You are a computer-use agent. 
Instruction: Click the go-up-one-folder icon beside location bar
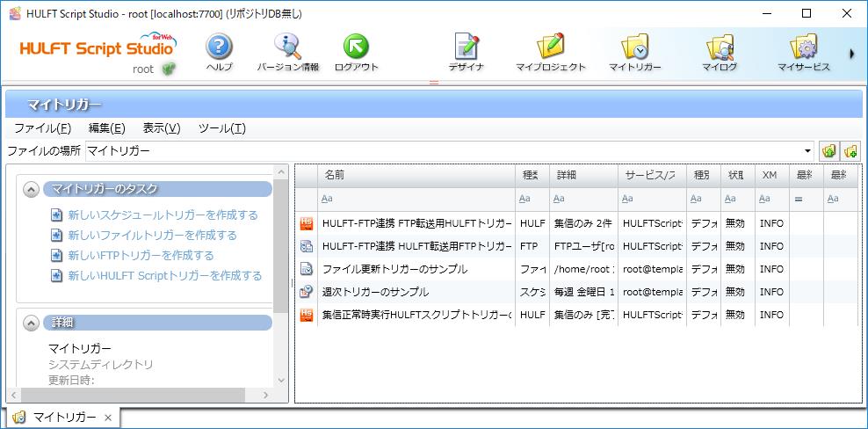(x=829, y=151)
